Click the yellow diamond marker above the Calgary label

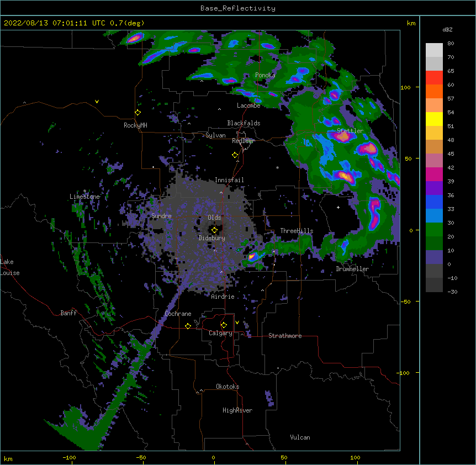pyautogui.click(x=224, y=325)
